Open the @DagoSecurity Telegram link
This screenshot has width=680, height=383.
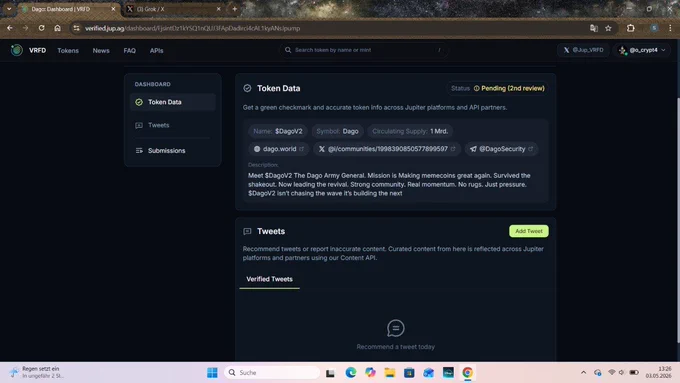pyautogui.click(x=501, y=149)
